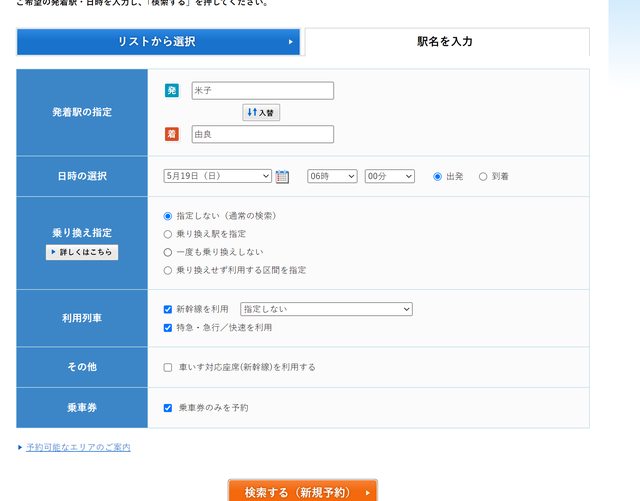Switch to 駅名を入力 tab

445,42
